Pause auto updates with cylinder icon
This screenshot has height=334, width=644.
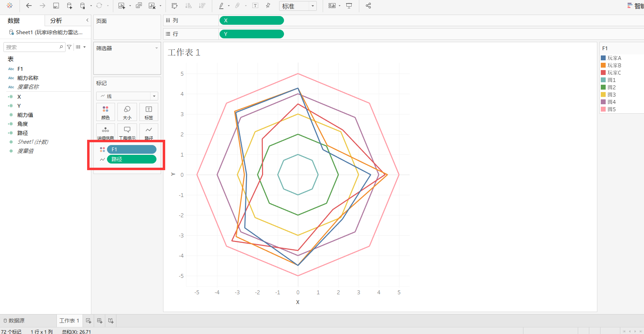[83, 6]
